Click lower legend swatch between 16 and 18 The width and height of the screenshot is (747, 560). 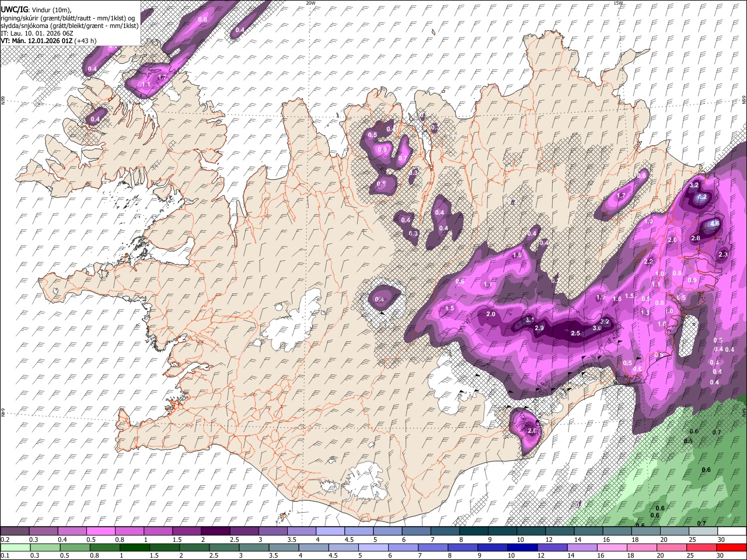(612, 547)
